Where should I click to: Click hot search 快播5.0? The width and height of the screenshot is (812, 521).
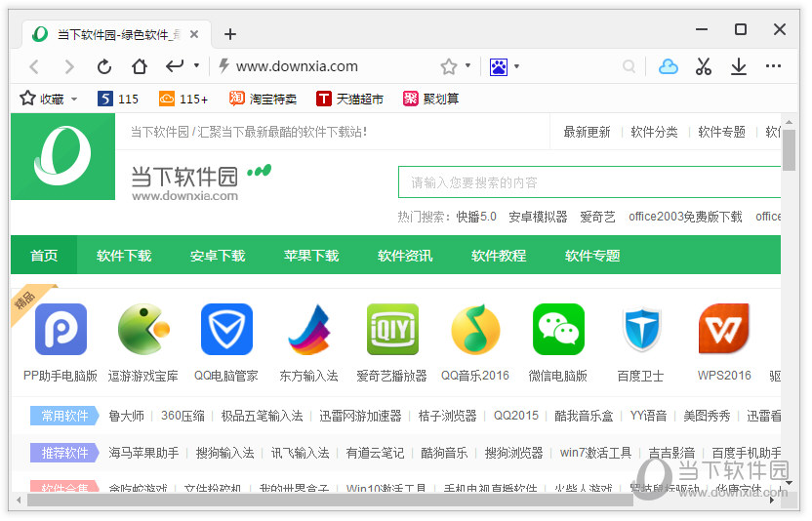(476, 217)
